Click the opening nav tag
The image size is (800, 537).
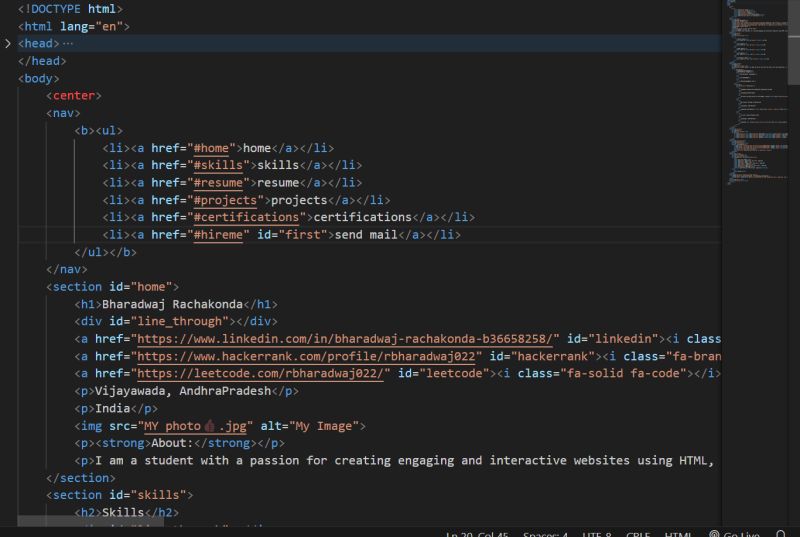[x=63, y=113]
